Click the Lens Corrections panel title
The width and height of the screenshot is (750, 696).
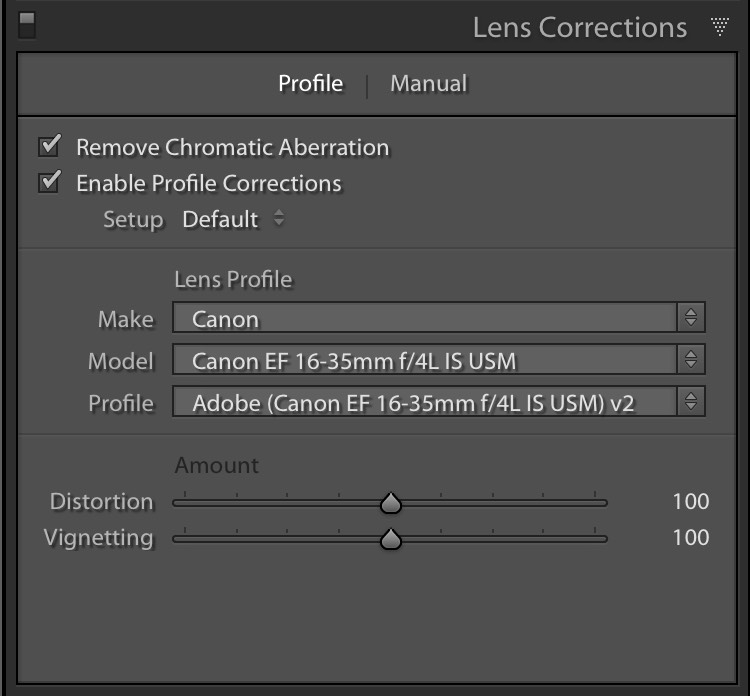coord(580,27)
